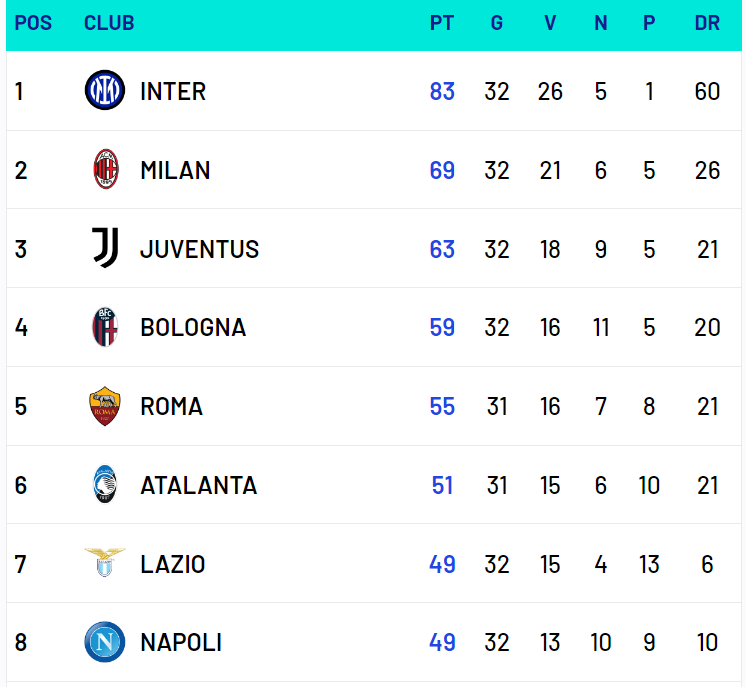Screen dimensions: 746x687
Task: Sort by the DR column header
Action: 707,23
